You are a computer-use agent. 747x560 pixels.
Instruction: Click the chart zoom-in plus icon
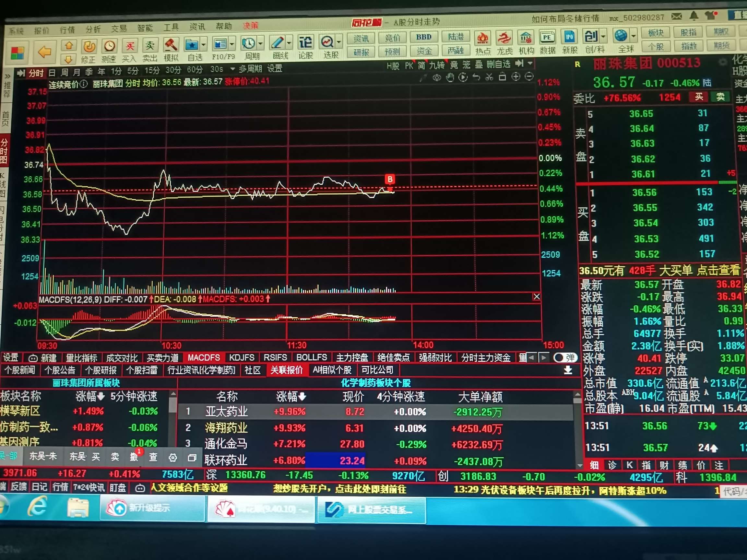tap(516, 77)
